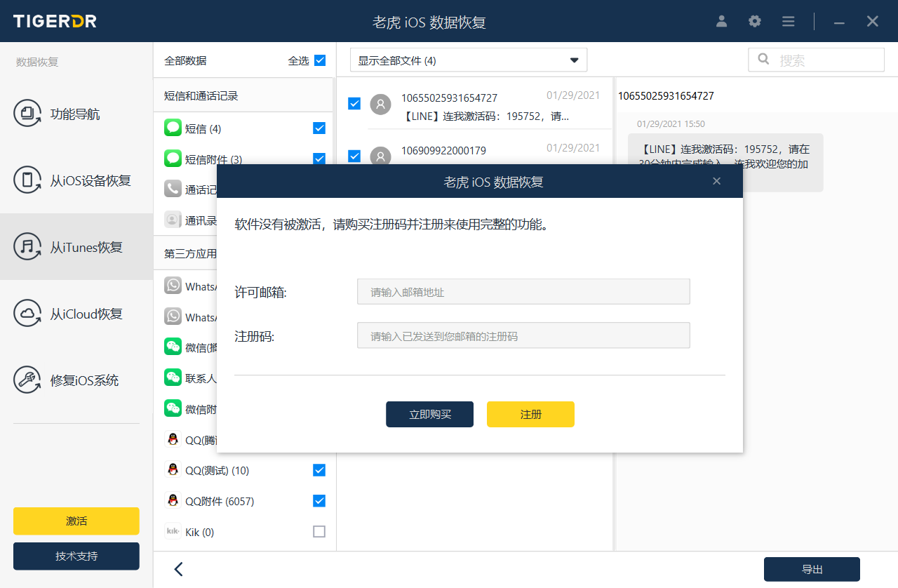
Task: Expand the 显示全部文件 dropdown
Action: pyautogui.click(x=468, y=60)
